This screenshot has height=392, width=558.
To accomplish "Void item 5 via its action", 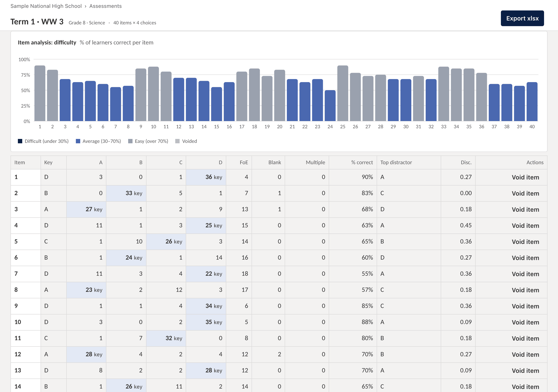I will [x=525, y=242].
